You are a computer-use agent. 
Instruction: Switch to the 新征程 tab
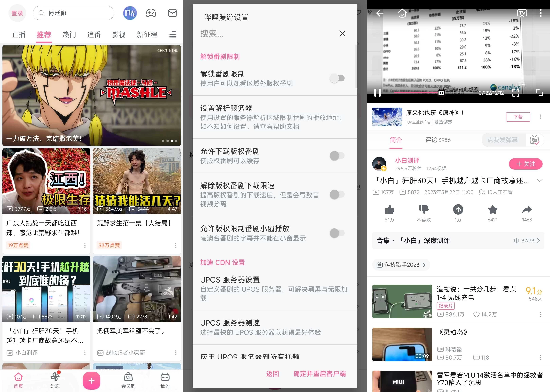[147, 34]
